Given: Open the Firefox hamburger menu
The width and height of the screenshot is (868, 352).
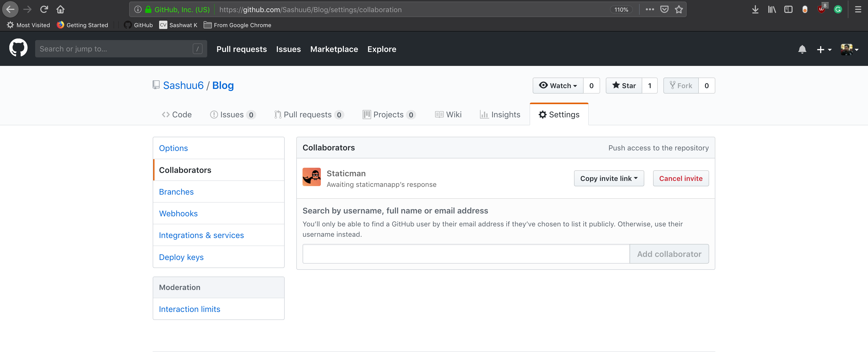Looking at the screenshot, I should point(858,10).
